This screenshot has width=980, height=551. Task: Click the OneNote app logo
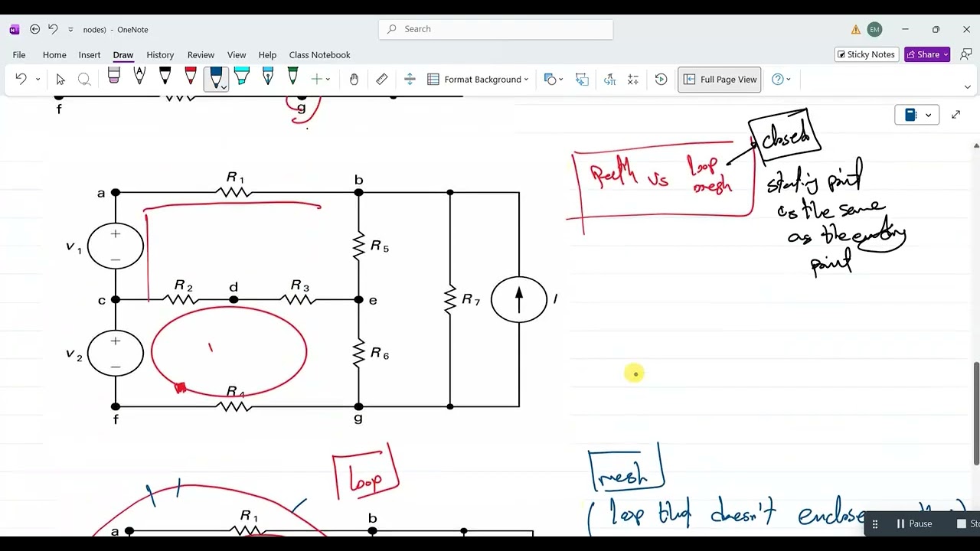pyautogui.click(x=14, y=30)
